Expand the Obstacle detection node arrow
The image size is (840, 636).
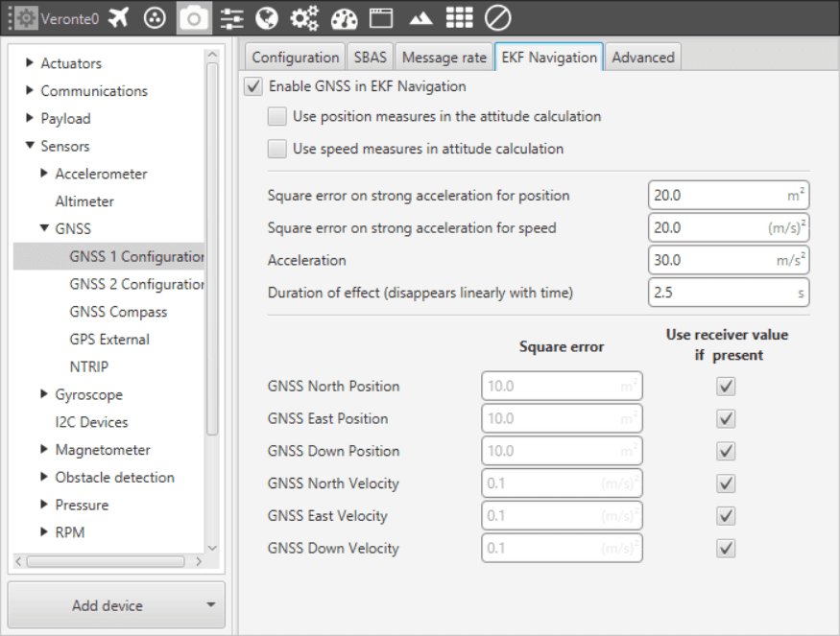44,477
